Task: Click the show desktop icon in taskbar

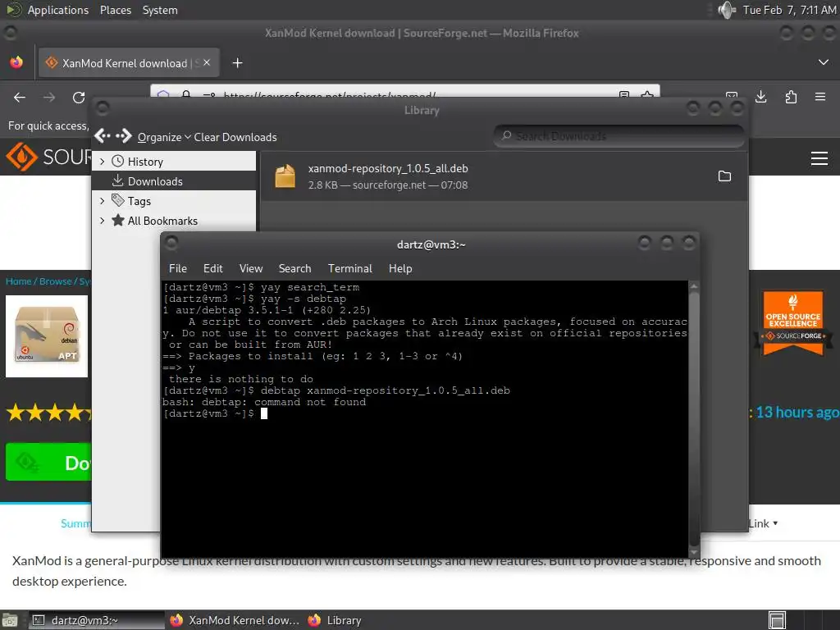Action: (x=10, y=620)
